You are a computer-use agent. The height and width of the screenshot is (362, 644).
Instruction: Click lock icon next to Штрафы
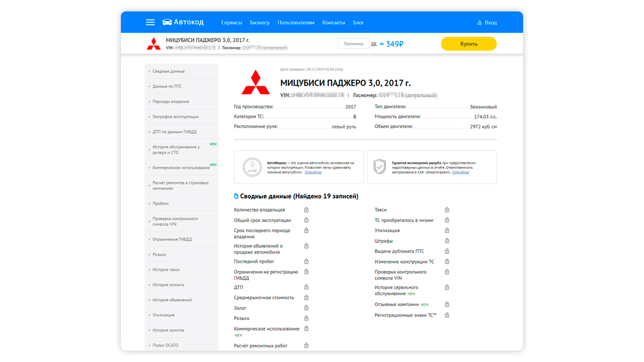tap(447, 241)
